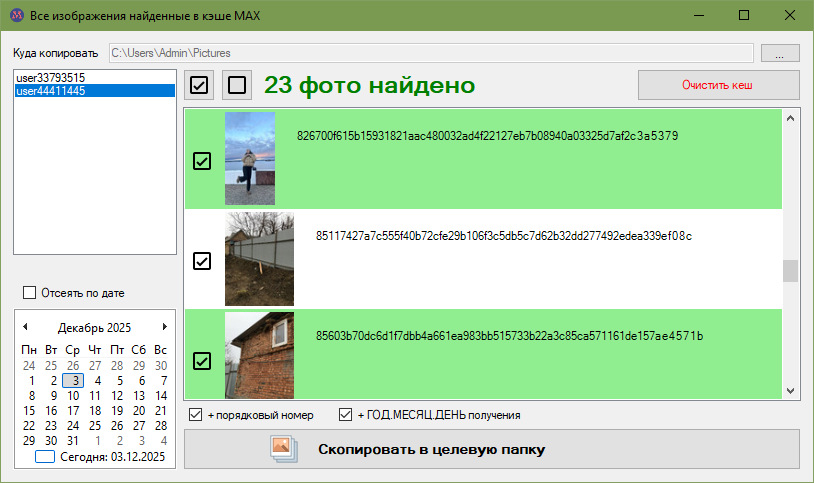Go to previous month in calendar

(x=25, y=327)
